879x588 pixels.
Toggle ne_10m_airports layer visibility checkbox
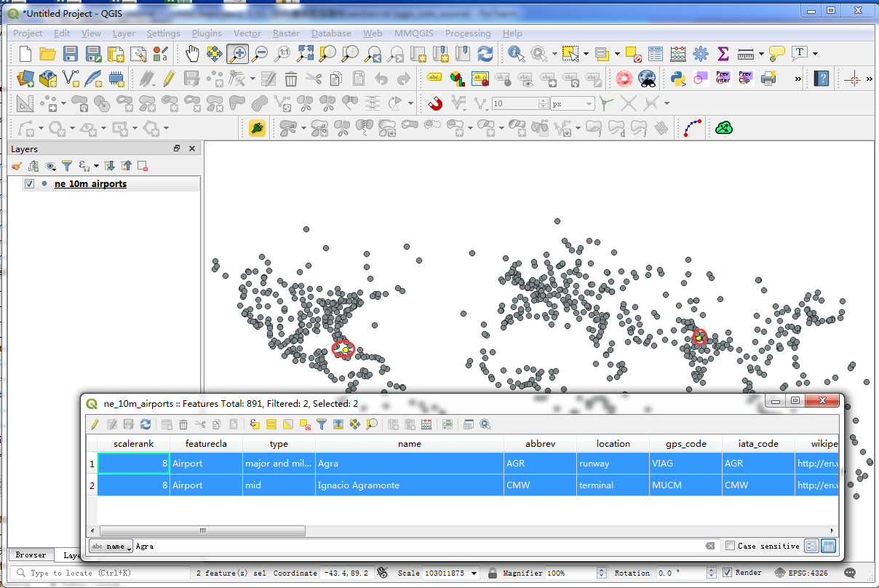pos(30,184)
